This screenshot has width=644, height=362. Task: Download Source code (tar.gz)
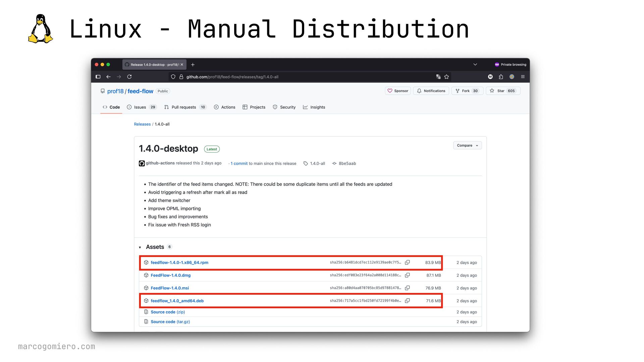click(170, 322)
